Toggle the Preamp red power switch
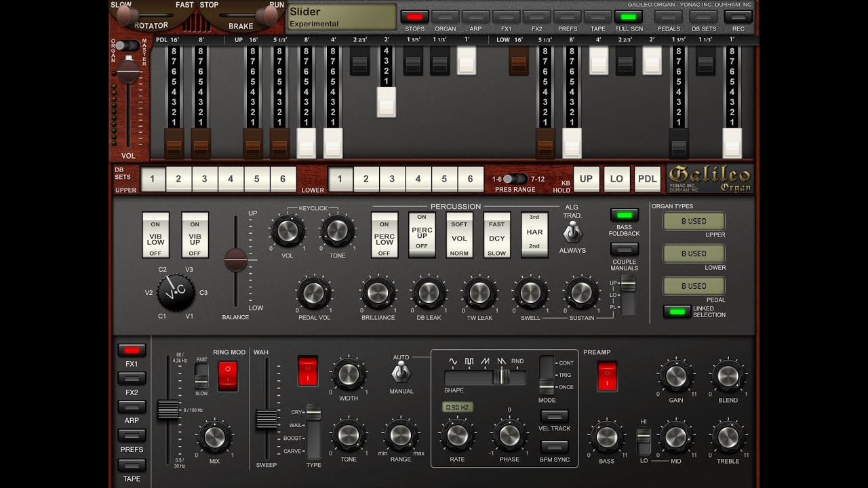This screenshot has width=868, height=488. (607, 376)
